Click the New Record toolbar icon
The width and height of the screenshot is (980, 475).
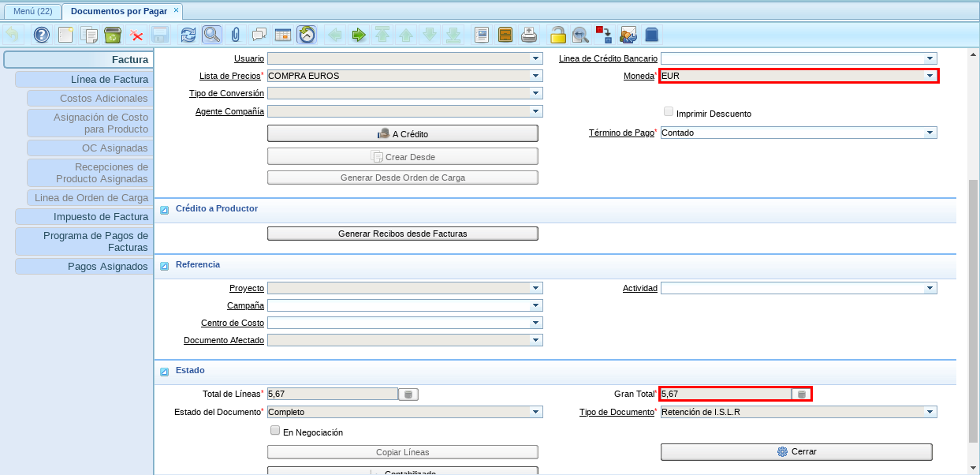click(65, 35)
